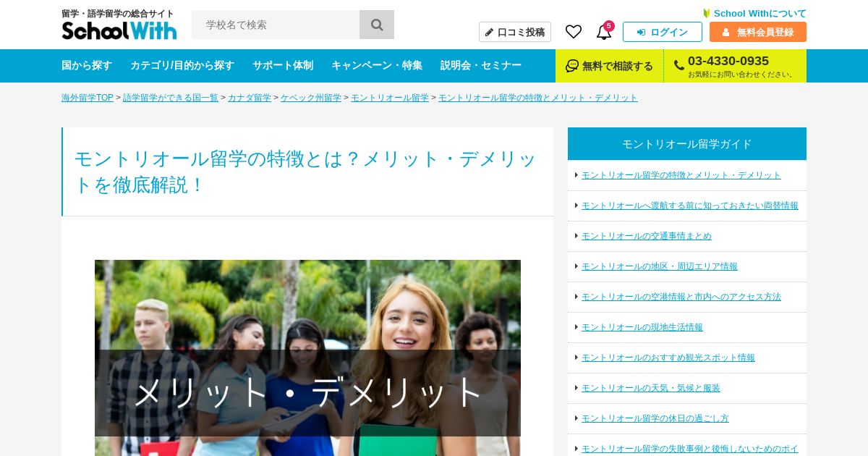Click the magnifying glass search button

coord(377,25)
